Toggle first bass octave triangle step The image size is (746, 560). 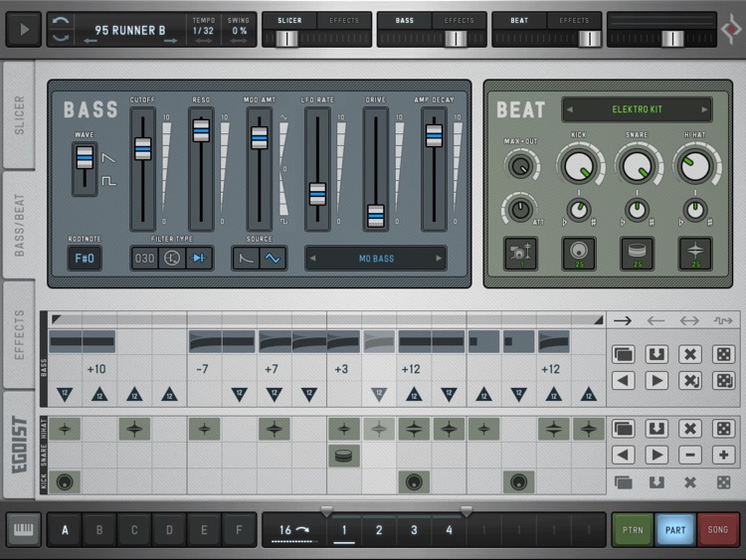click(x=65, y=394)
